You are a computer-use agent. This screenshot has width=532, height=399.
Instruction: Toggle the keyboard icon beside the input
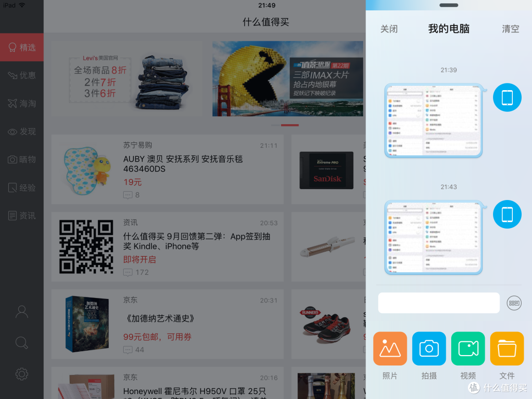coord(514,303)
